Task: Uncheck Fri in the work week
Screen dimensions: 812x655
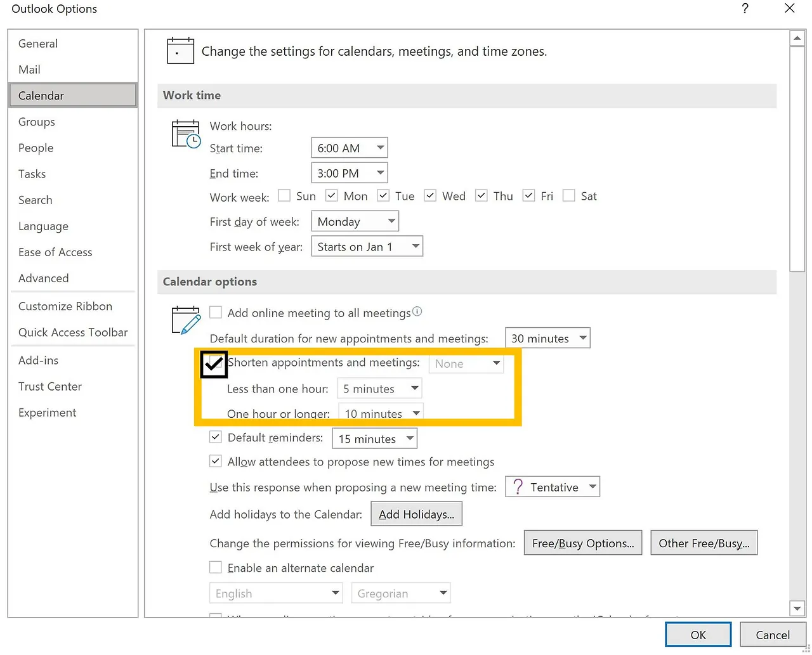Action: (529, 195)
